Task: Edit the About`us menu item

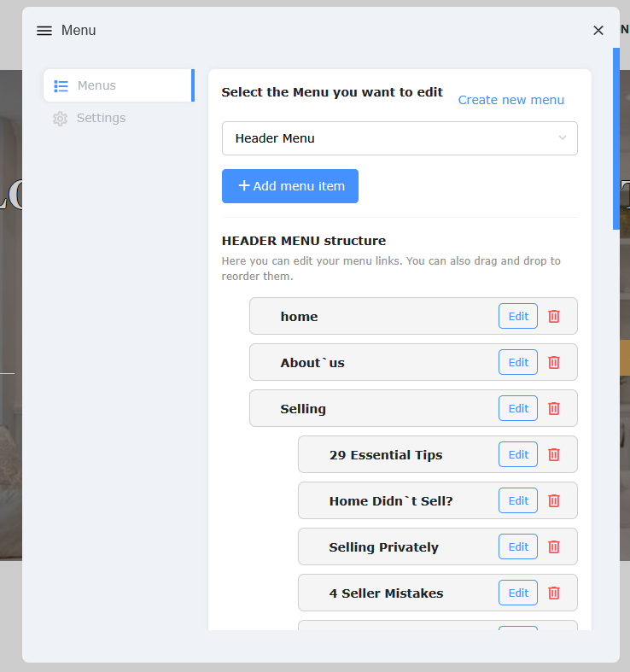Action: (518, 362)
